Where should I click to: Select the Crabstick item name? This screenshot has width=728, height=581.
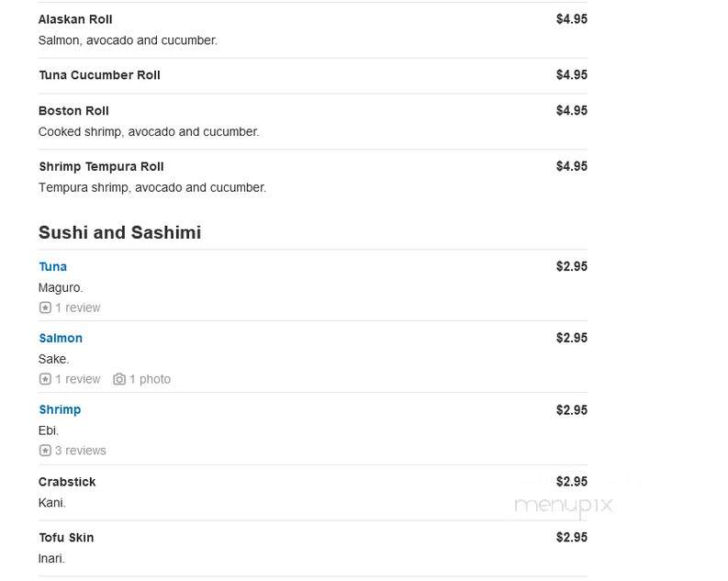(x=67, y=482)
